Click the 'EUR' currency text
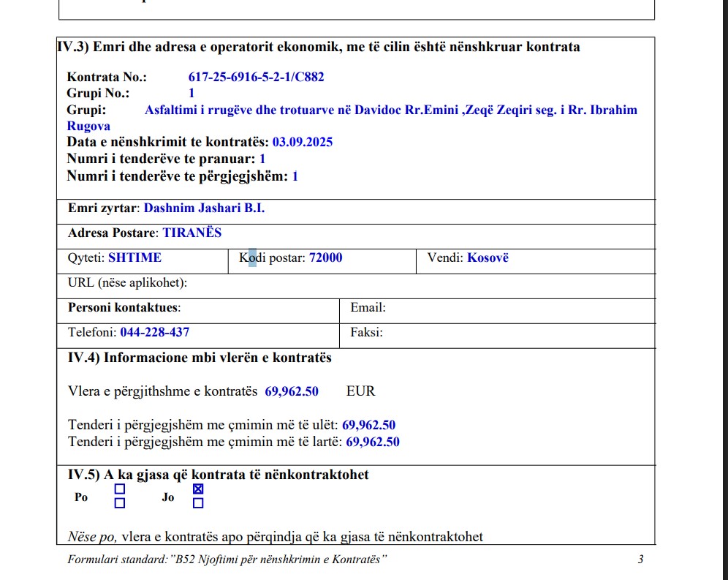The height and width of the screenshot is (580, 728). pyautogui.click(x=361, y=391)
